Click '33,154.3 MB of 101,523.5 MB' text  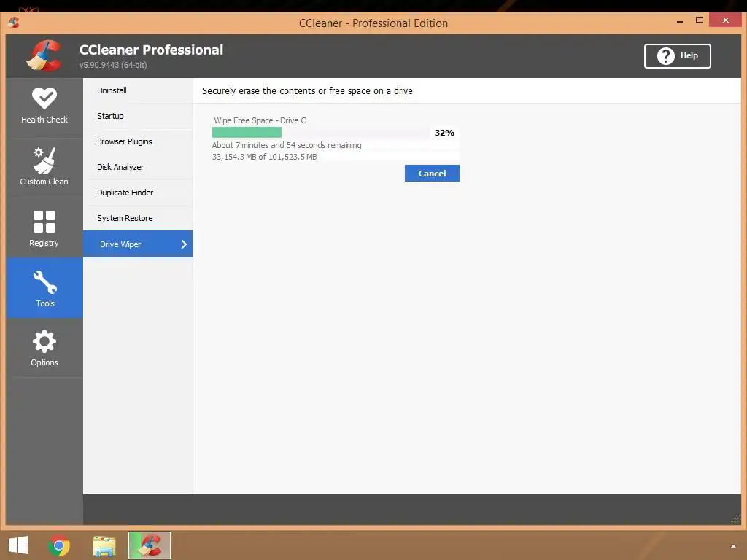point(264,157)
